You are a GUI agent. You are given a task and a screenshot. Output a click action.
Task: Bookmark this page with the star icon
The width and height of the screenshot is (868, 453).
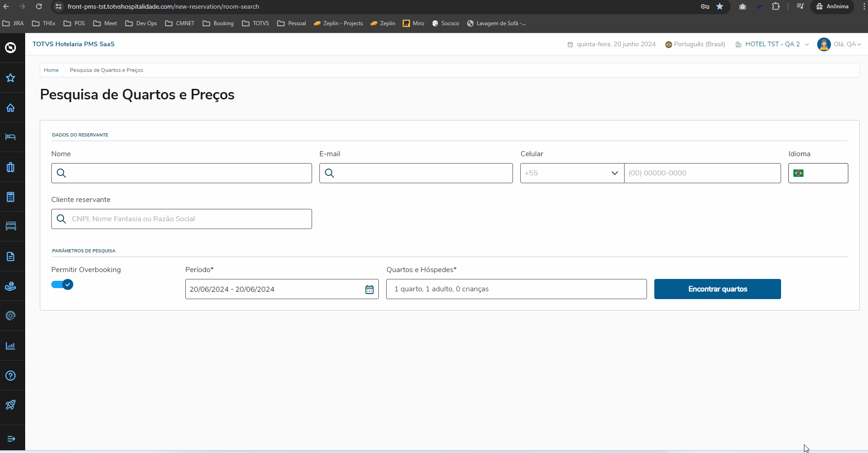(x=720, y=6)
